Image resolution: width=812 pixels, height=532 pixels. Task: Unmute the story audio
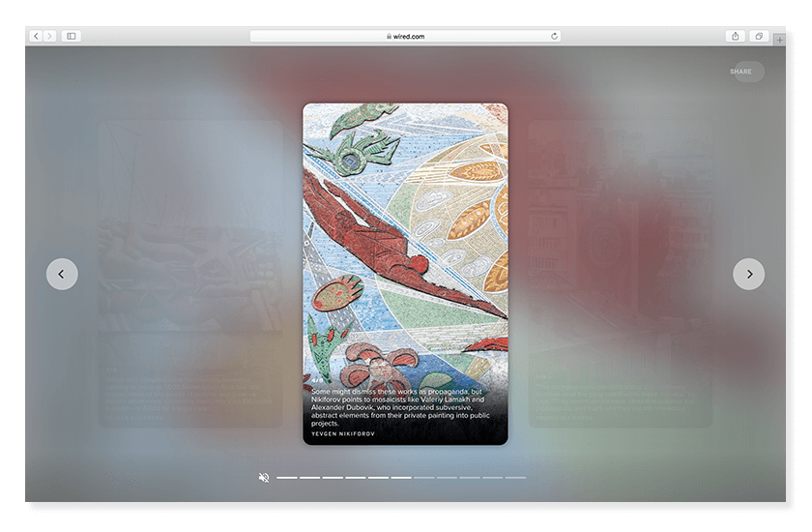[264, 477]
